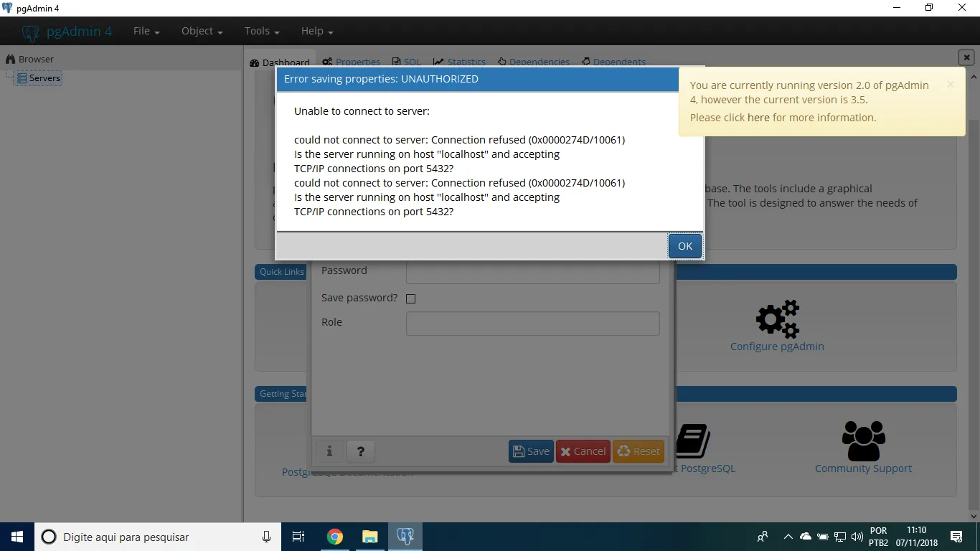Viewport: 980px width, 551px height.
Task: Open the Configure pgAdmin link
Action: 777,347
